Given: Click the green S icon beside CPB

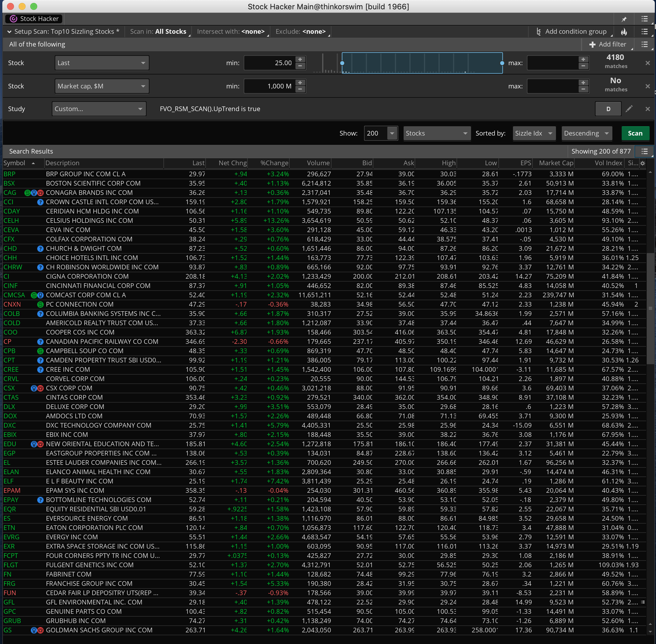Looking at the screenshot, I should point(40,351).
